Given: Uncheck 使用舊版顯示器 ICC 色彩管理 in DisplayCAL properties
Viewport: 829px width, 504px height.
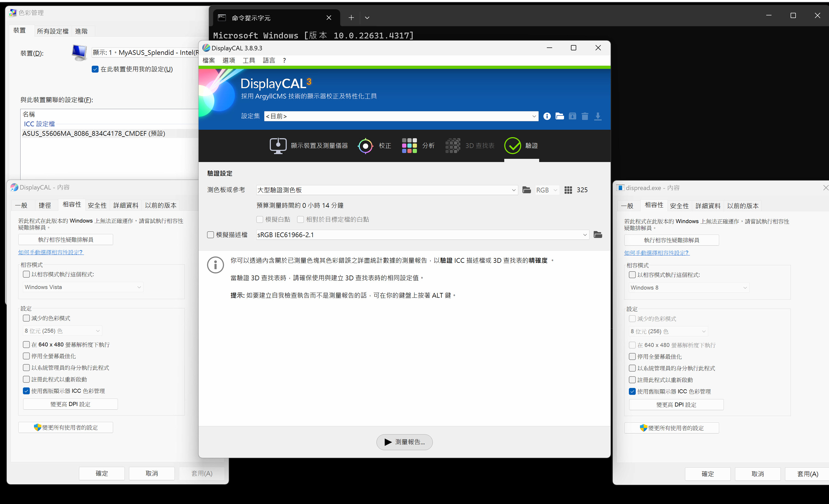Looking at the screenshot, I should pos(26,391).
